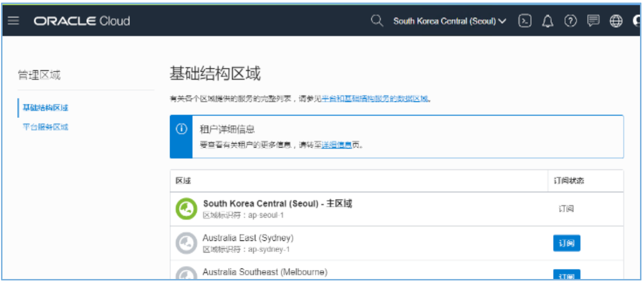644x282 pixels.
Task: Select 基础结构区域 in the sidebar
Action: point(45,108)
